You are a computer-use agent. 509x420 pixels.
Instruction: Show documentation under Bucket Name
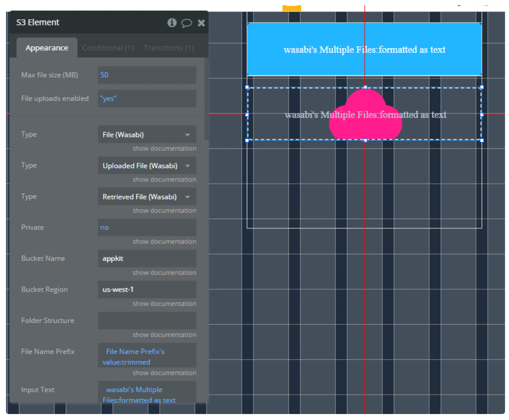tap(164, 273)
